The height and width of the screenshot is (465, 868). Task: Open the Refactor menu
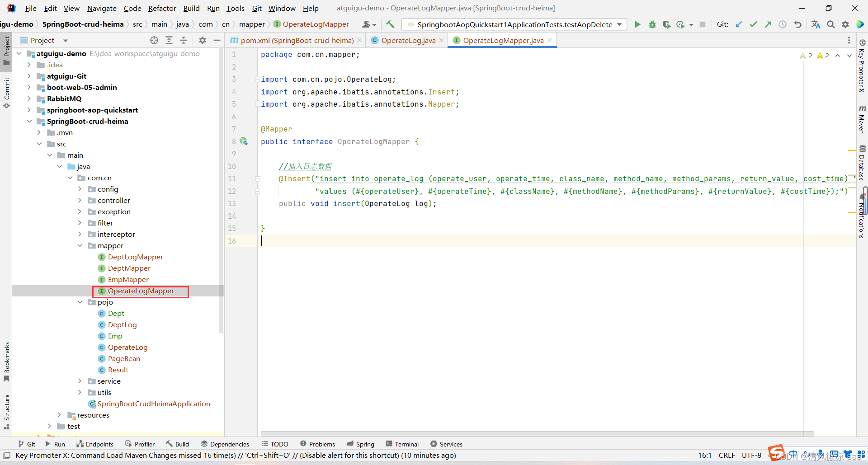click(162, 8)
